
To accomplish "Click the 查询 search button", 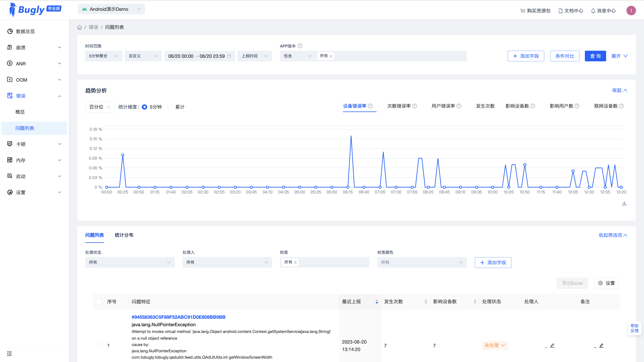I will click(595, 56).
